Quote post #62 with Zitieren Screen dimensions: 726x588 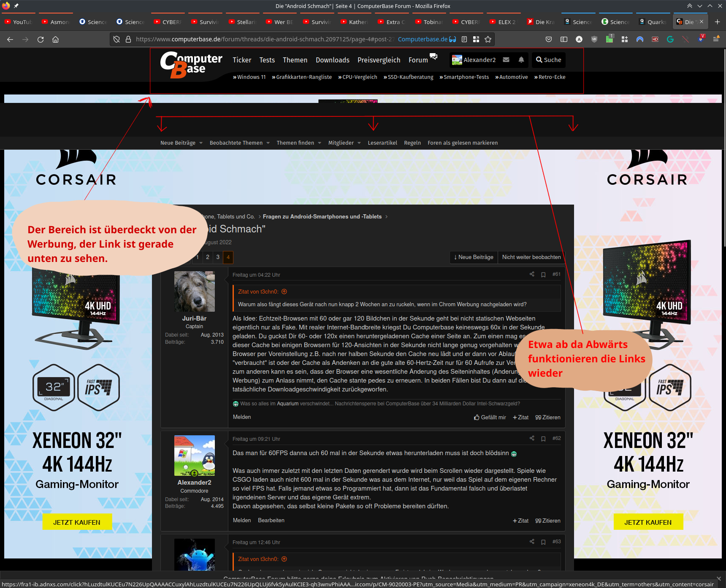(x=548, y=521)
